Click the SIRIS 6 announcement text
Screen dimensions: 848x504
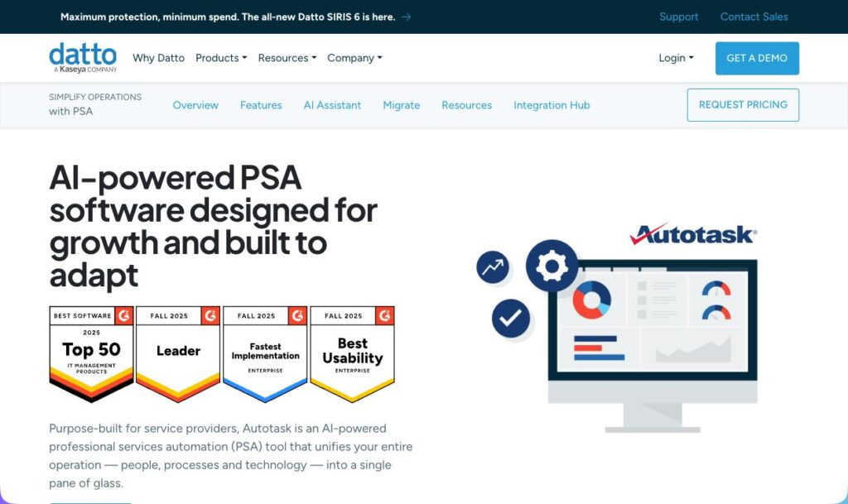(228, 17)
